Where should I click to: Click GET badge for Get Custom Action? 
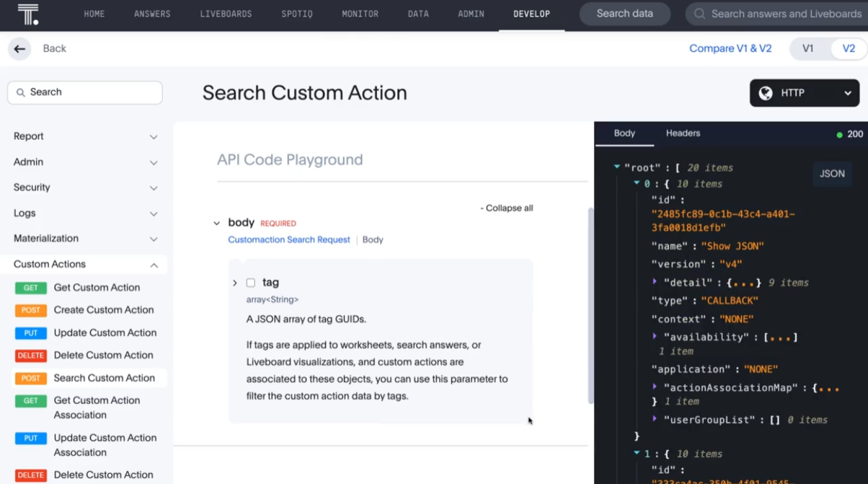31,288
